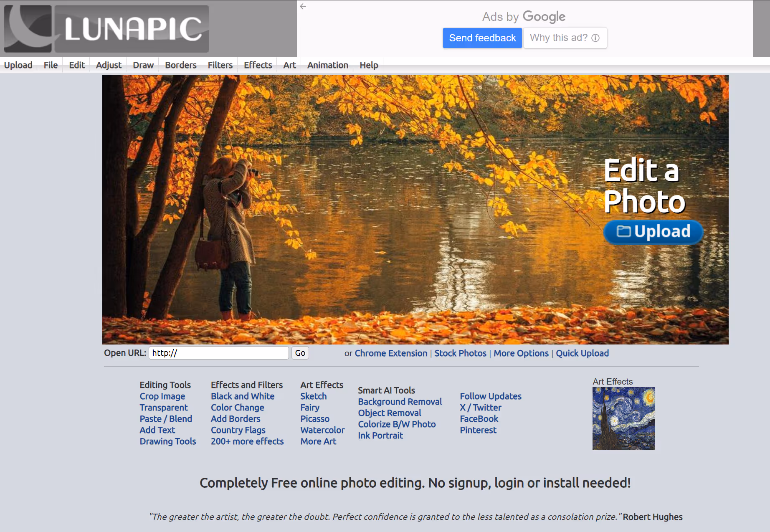This screenshot has height=532, width=770.
Task: Open the Black and White effect
Action: point(243,396)
